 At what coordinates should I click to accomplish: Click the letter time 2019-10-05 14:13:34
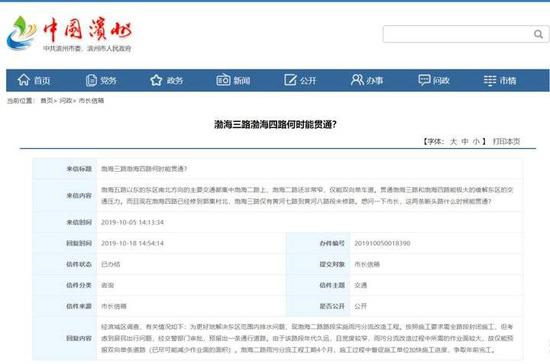132,222
